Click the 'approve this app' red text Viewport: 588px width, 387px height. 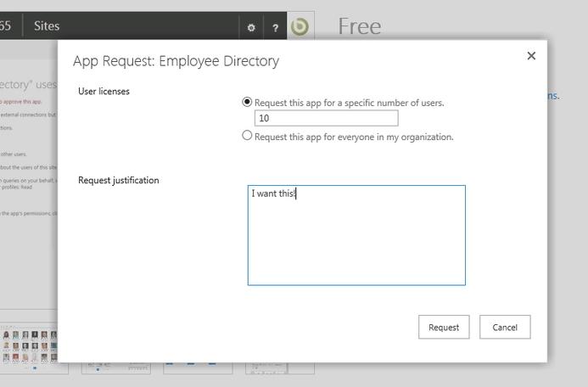pos(22,102)
